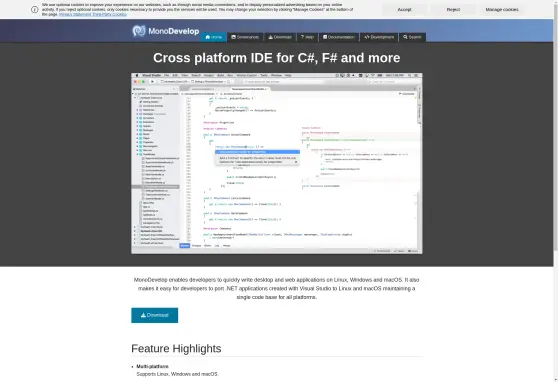
Task: Open the Development navigation item
Action: [379, 37]
